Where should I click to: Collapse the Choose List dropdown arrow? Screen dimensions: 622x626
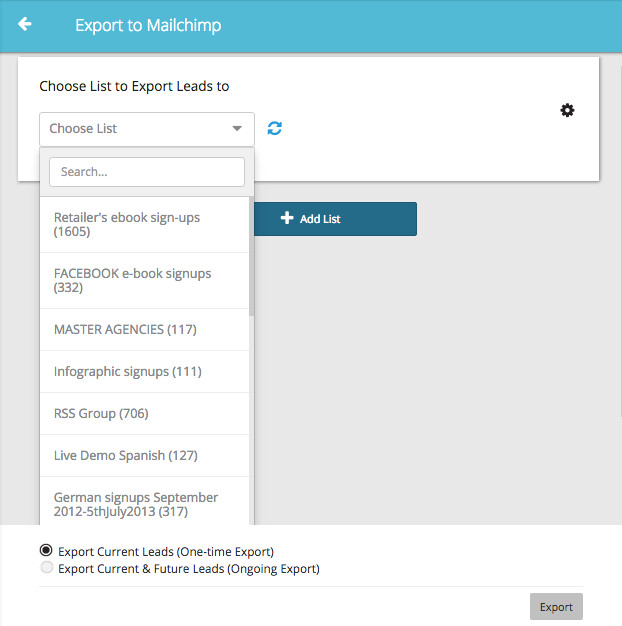pyautogui.click(x=237, y=129)
